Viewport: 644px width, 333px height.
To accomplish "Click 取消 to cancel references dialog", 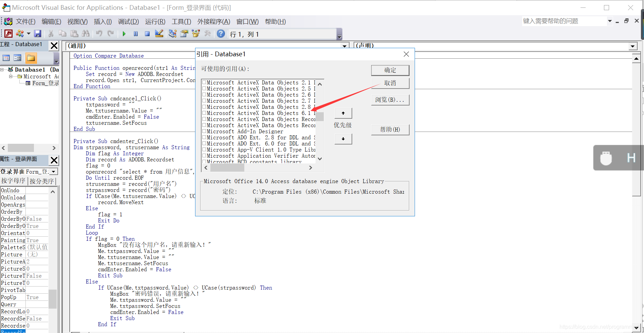I will 390,83.
